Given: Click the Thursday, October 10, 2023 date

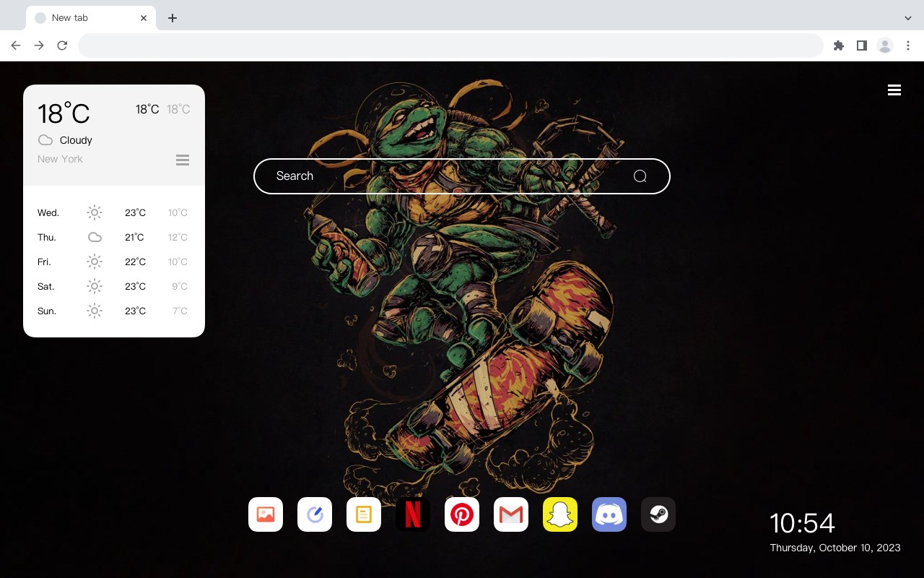Looking at the screenshot, I should [x=835, y=548].
